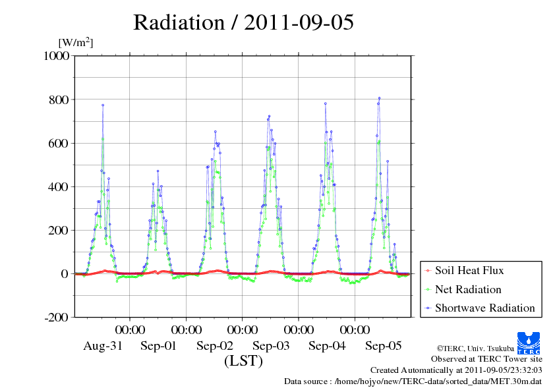Click the '-200' y-axis label

pos(57,318)
